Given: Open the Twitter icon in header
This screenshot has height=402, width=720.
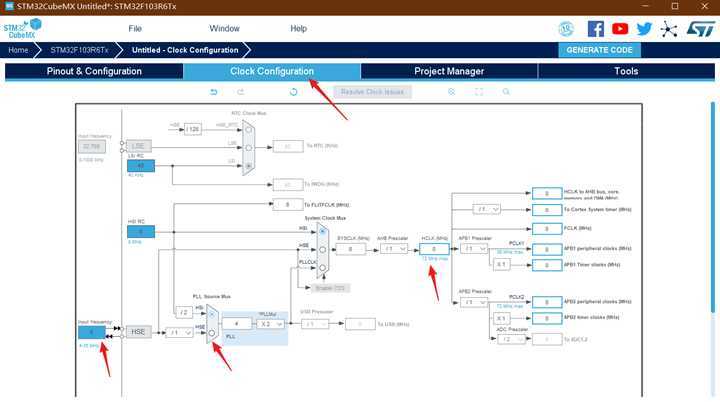Looking at the screenshot, I should pos(644,29).
